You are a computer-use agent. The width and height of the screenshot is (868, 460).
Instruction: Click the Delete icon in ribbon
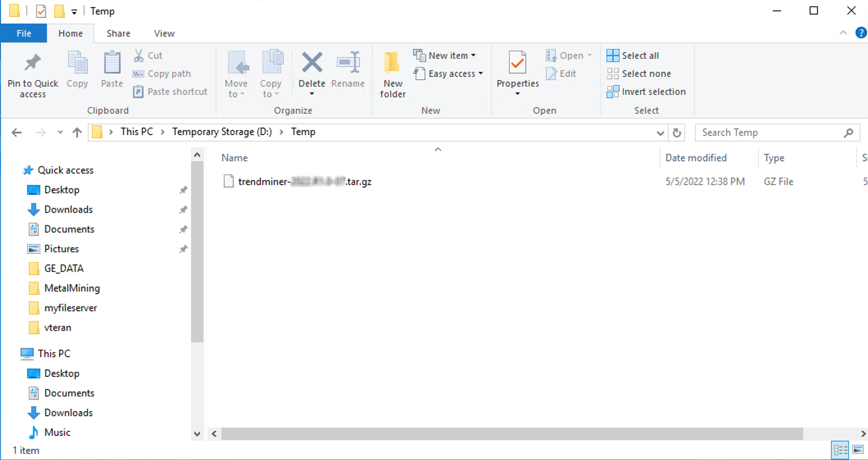tap(311, 64)
